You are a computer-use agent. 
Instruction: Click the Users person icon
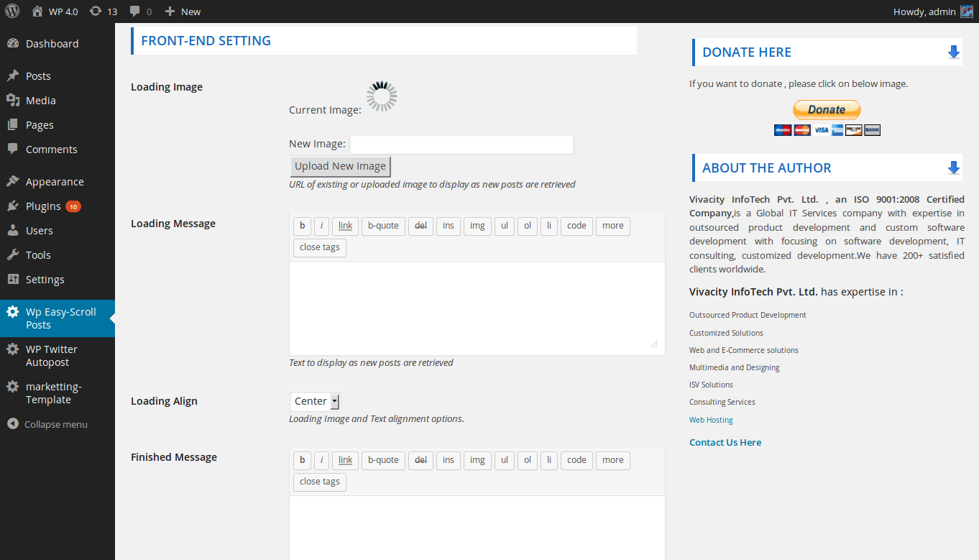pyautogui.click(x=13, y=231)
